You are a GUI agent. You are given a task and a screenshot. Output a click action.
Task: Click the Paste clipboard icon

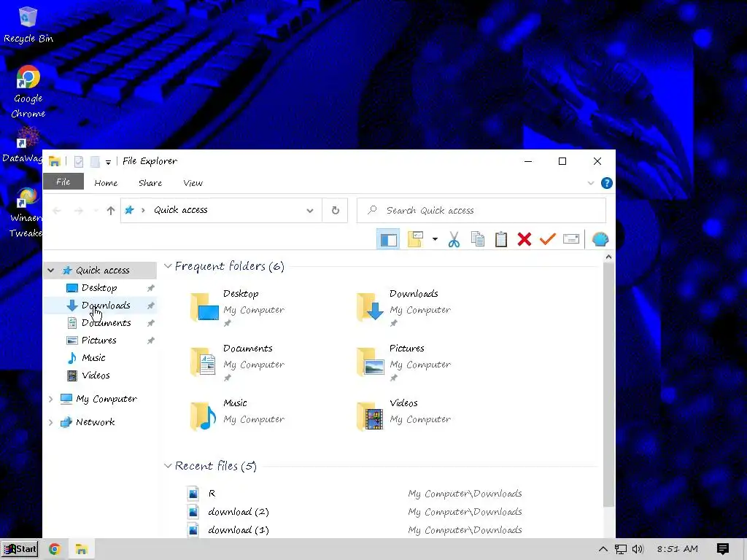[500, 239]
